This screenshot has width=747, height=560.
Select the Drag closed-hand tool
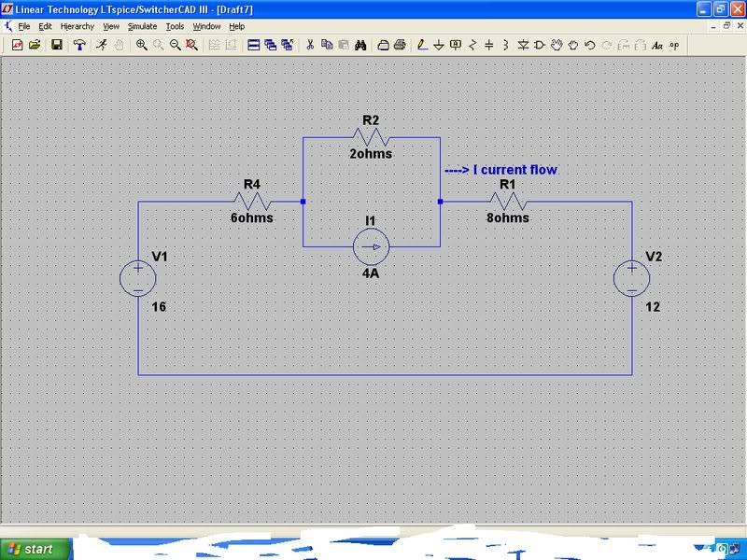573,45
